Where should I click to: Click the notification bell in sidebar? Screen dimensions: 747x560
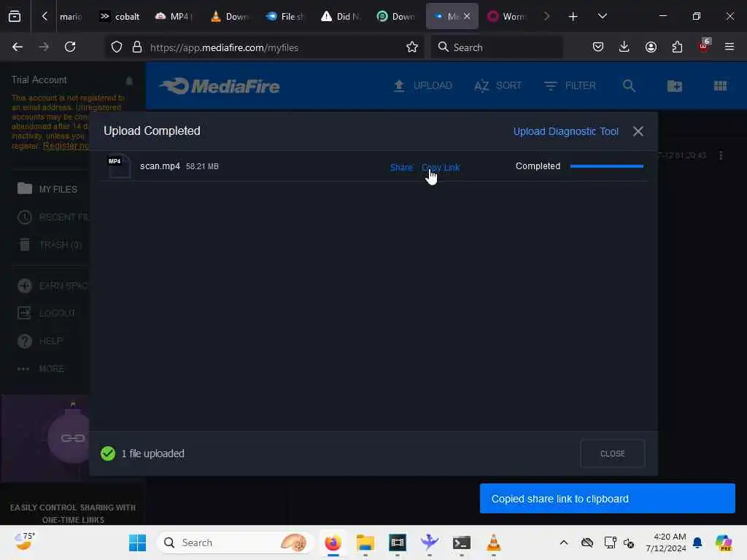click(x=129, y=80)
